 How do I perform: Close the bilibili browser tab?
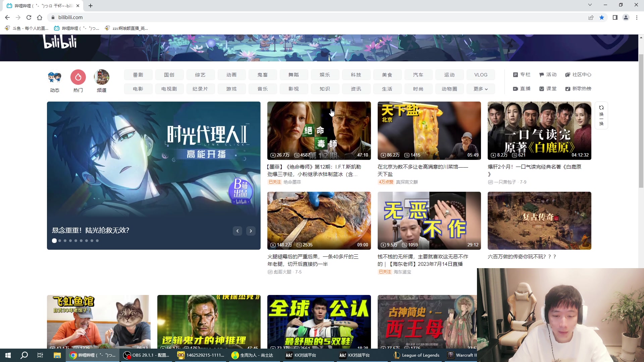[x=78, y=6]
